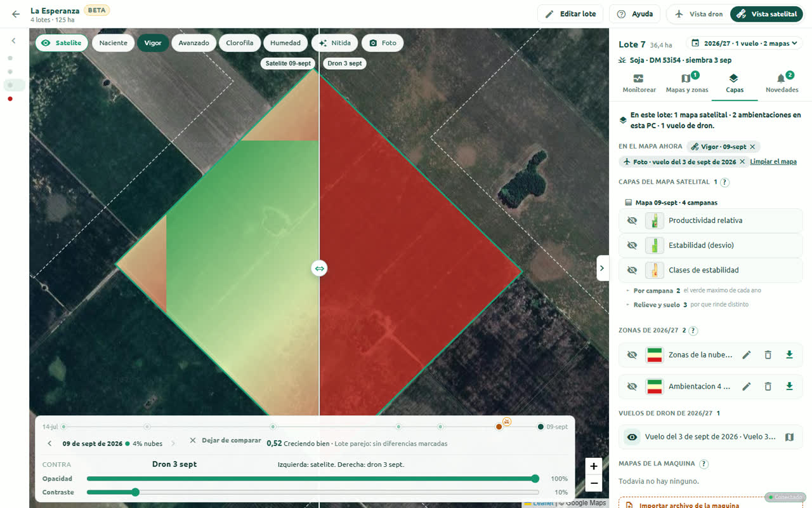Delete the Zonas de la nube layer
Viewport: 812px width, 508px height.
768,355
